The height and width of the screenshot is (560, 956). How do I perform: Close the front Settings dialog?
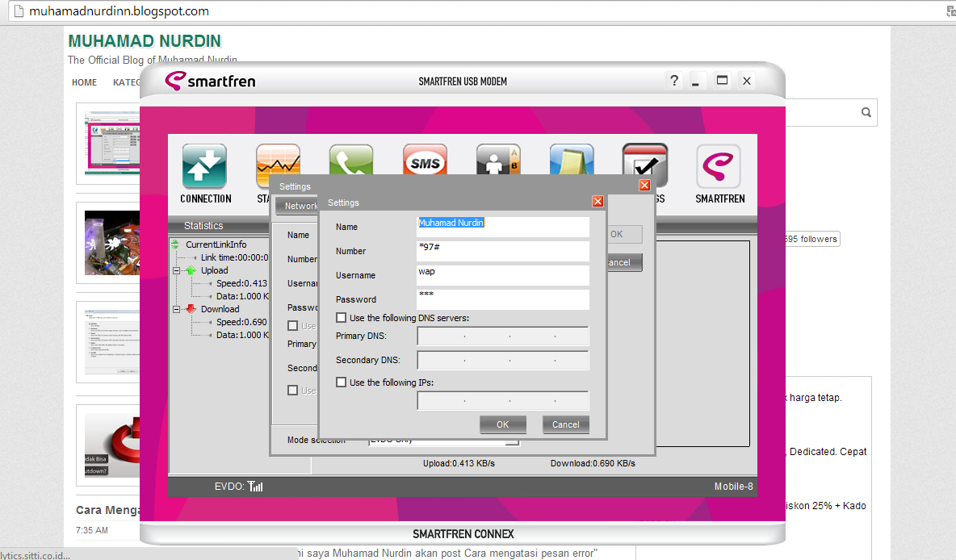[597, 201]
